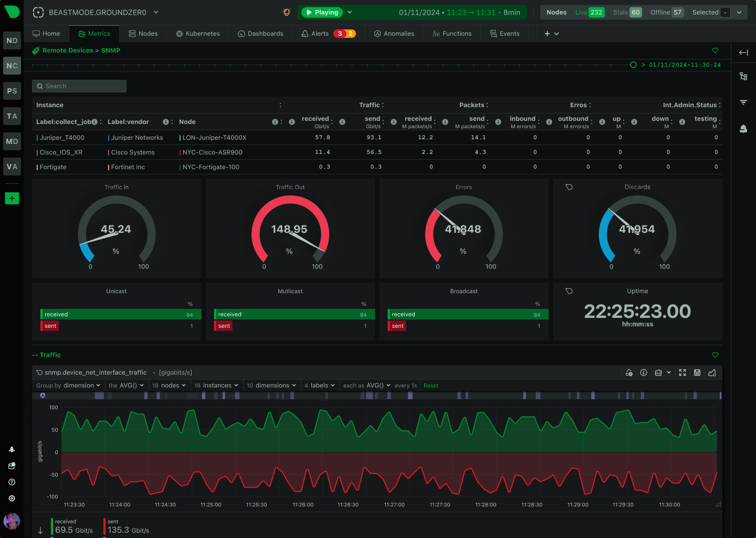Click the Reset link in the chart toolbar
The image size is (756, 538).
(430, 385)
